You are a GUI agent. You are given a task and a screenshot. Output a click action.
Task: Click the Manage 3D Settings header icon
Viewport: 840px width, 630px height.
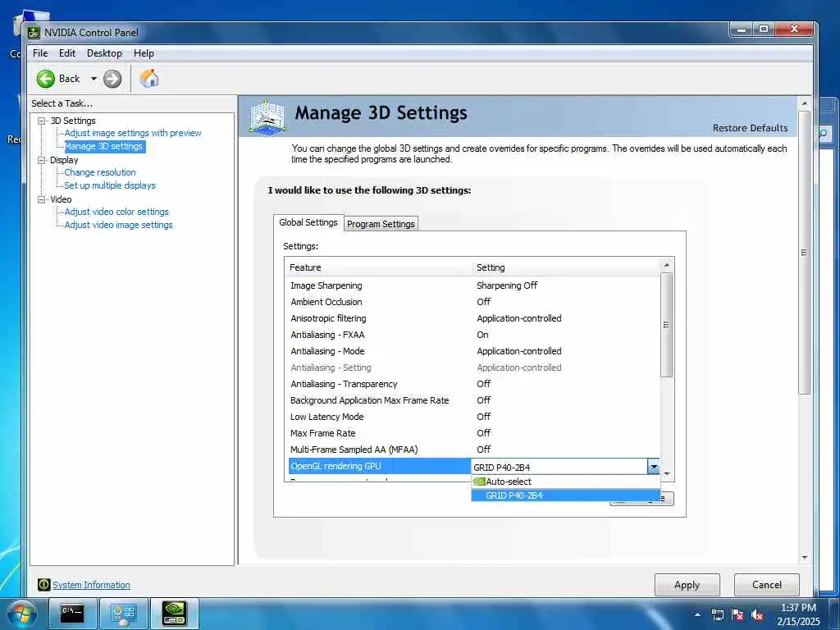point(267,116)
